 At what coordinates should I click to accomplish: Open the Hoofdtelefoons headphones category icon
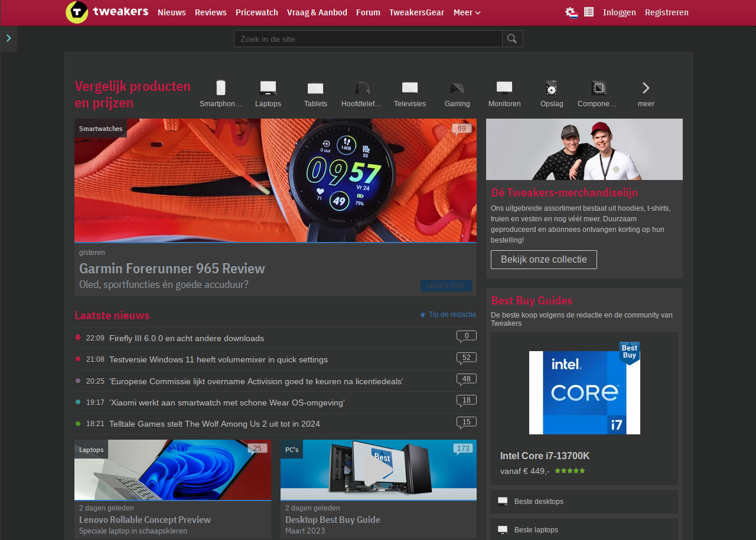(x=362, y=89)
